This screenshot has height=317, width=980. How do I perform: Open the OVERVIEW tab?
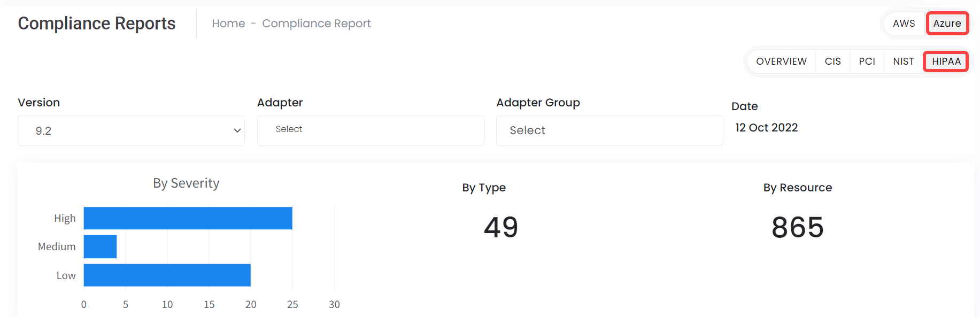[781, 61]
